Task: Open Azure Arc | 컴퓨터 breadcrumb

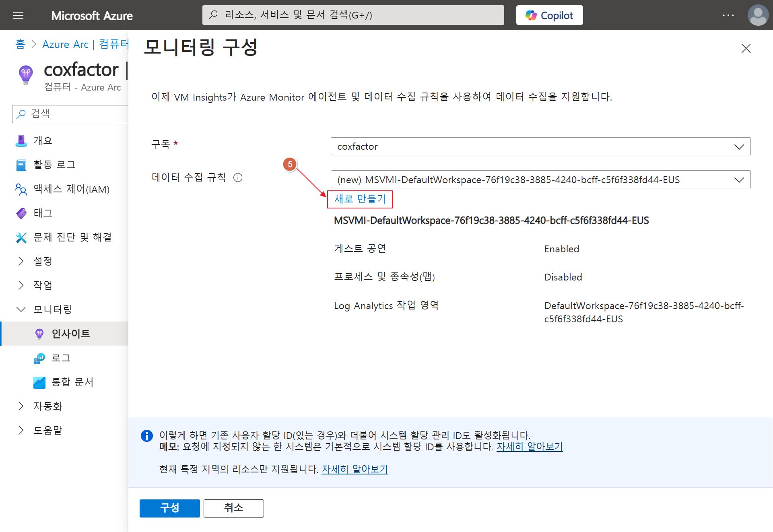Action: point(85,44)
